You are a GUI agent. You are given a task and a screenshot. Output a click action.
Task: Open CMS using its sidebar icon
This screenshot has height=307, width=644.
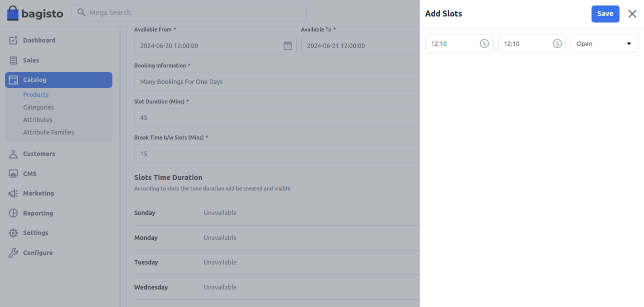pos(13,174)
